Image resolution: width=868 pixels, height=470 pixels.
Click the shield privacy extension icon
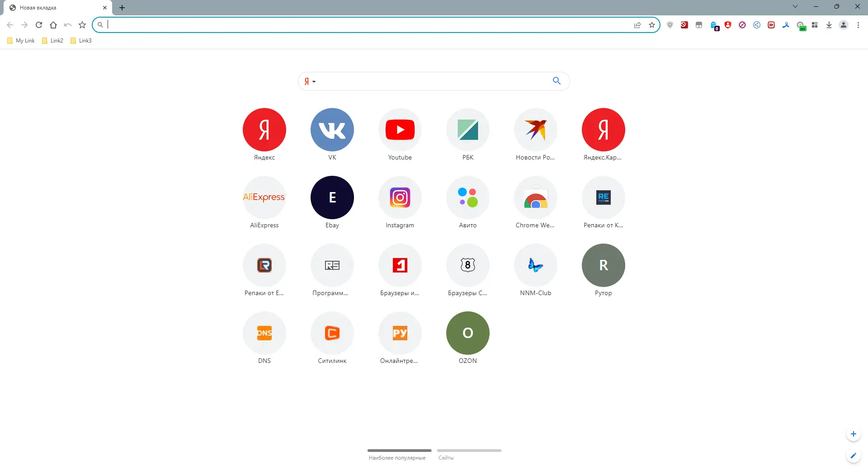pos(670,25)
